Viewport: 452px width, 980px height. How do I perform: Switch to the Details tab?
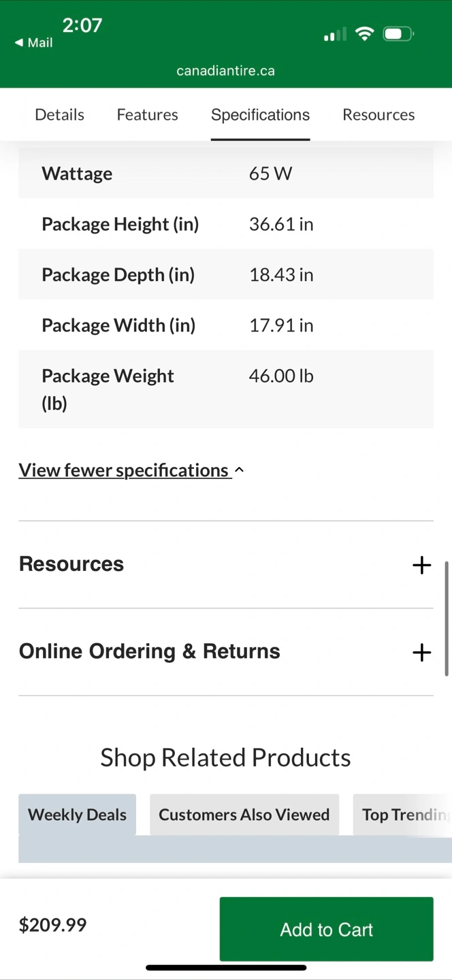pos(60,115)
